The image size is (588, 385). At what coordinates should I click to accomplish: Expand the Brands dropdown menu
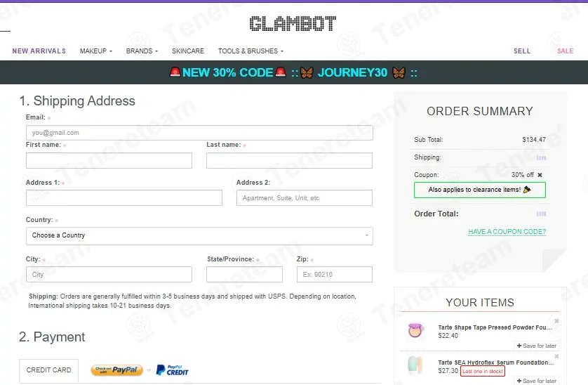[x=142, y=51]
